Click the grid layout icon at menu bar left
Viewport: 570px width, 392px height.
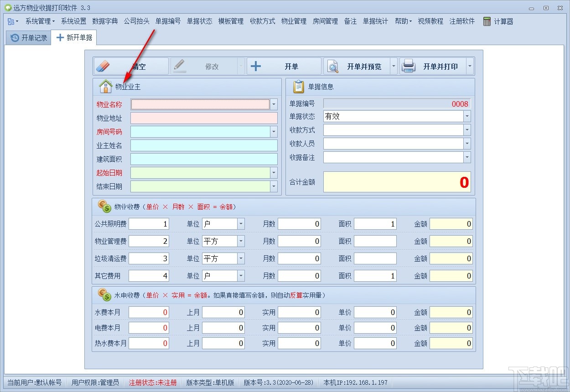tap(10, 21)
